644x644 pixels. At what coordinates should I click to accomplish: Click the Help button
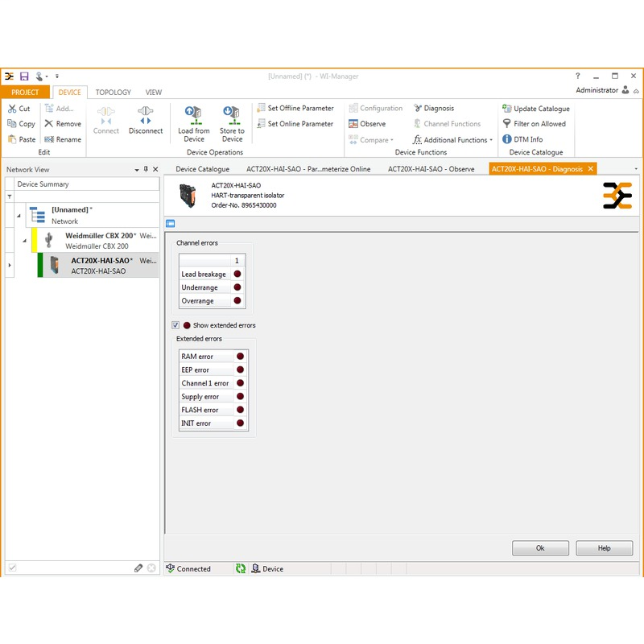(605, 548)
